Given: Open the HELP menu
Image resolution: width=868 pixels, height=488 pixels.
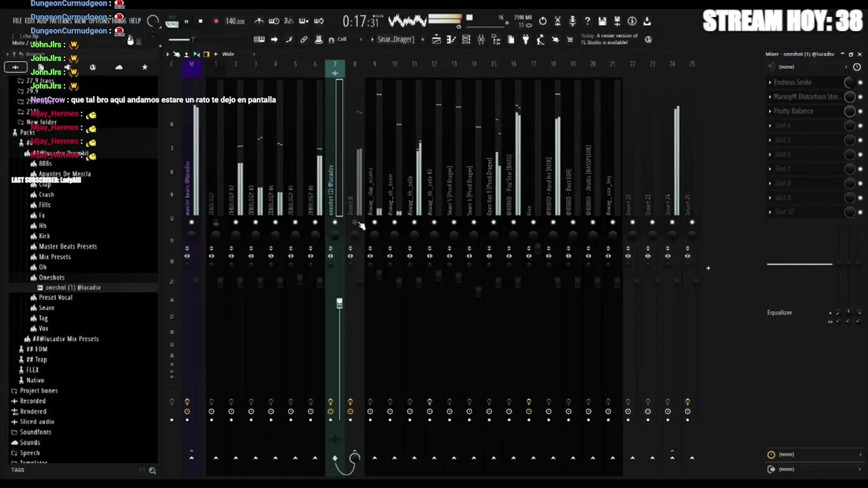Looking at the screenshot, I should tap(135, 21).
